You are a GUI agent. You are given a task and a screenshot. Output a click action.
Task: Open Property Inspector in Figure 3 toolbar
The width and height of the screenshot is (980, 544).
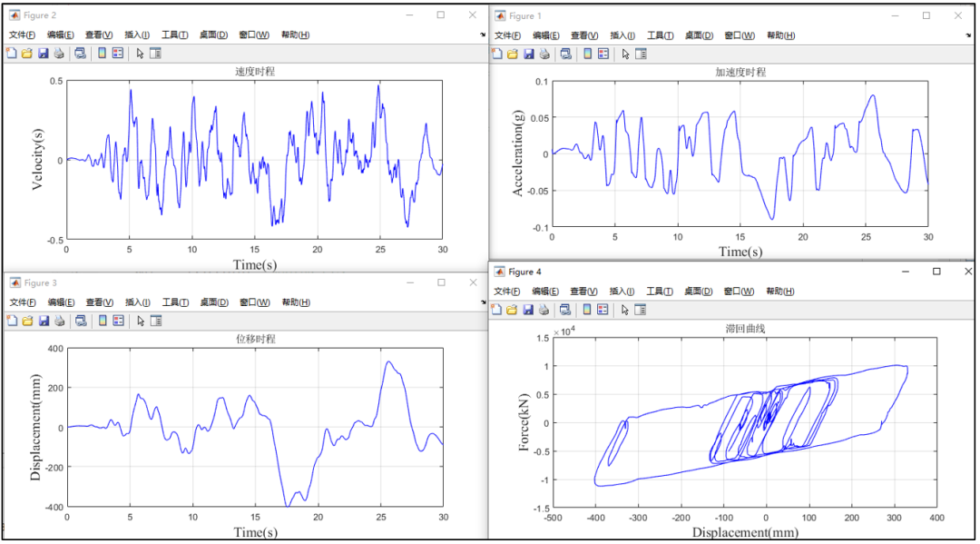[156, 321]
